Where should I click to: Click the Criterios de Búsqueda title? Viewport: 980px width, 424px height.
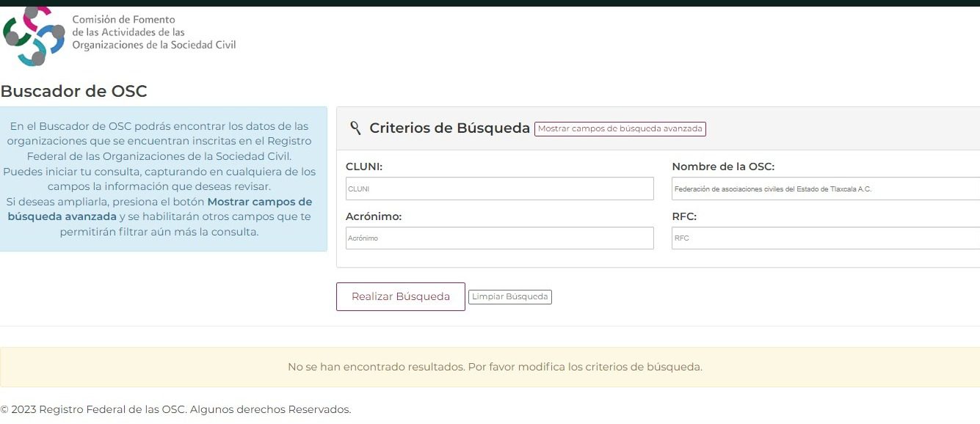tap(449, 128)
